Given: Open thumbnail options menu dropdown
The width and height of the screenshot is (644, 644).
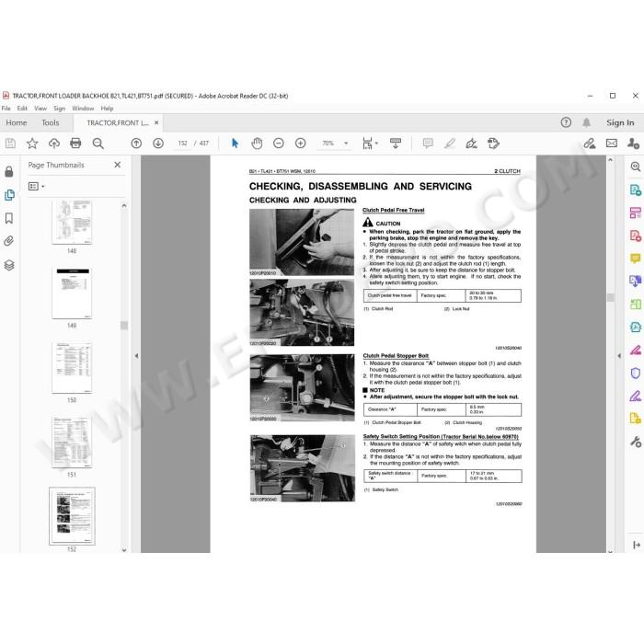Looking at the screenshot, I should [36, 187].
